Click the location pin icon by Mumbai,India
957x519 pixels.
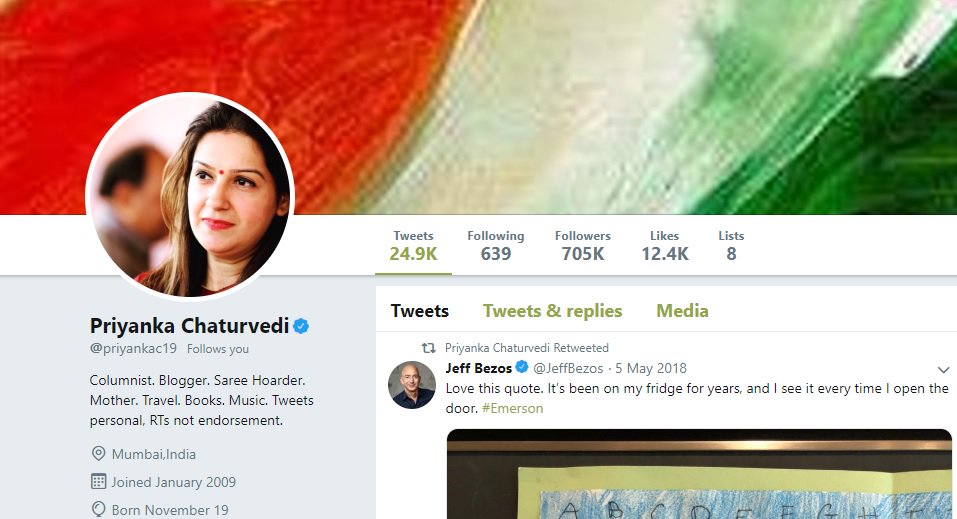(x=98, y=454)
